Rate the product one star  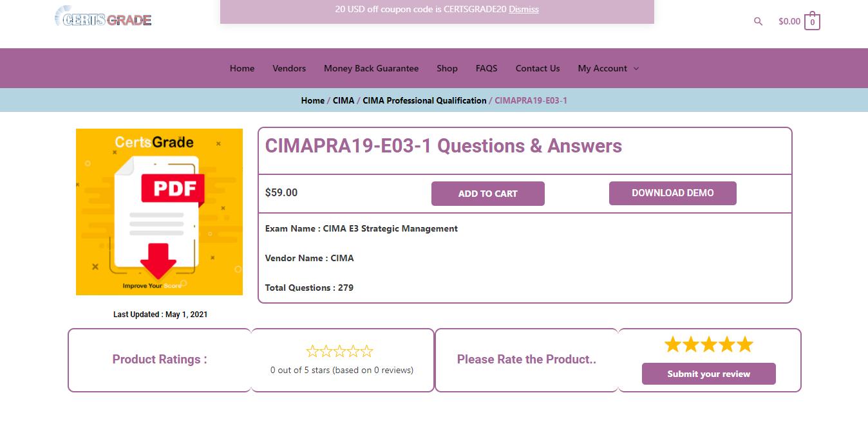[x=673, y=344]
